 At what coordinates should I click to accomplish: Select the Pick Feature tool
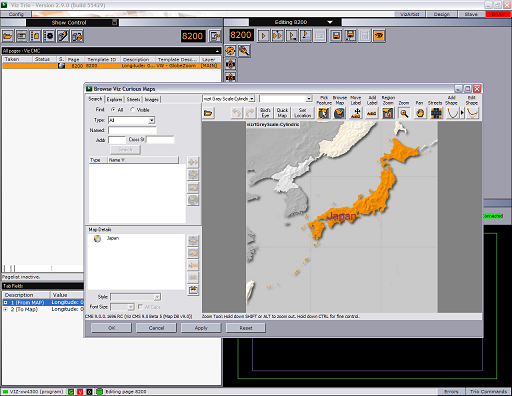pyautogui.click(x=323, y=113)
